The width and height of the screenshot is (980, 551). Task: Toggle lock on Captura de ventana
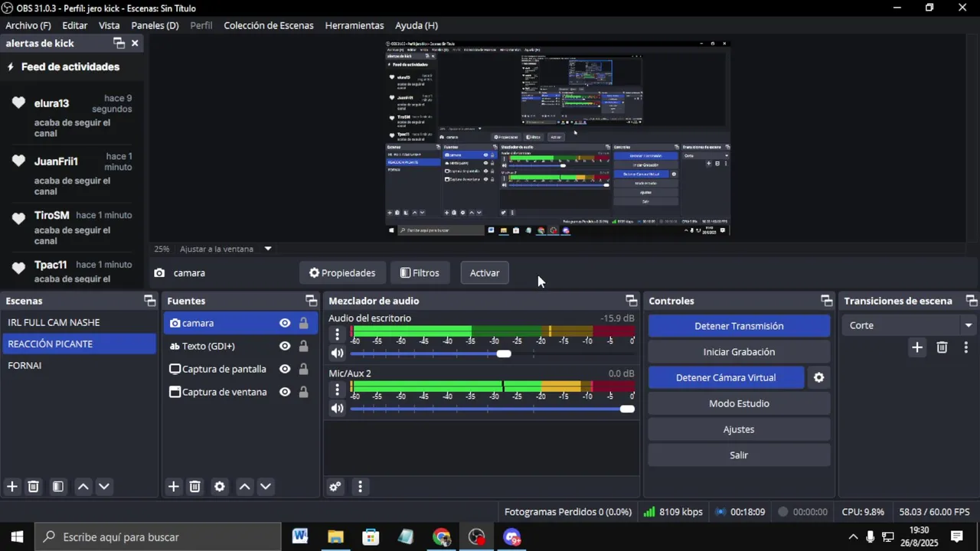tap(303, 392)
